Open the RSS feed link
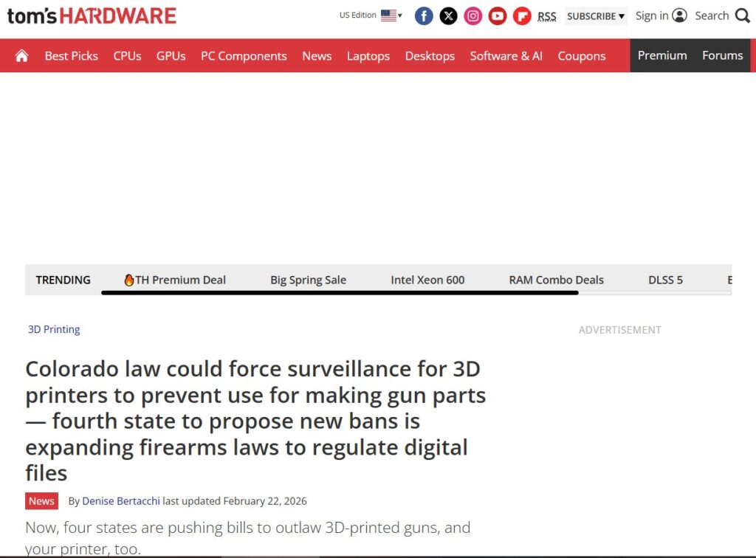756x558 pixels. [546, 16]
